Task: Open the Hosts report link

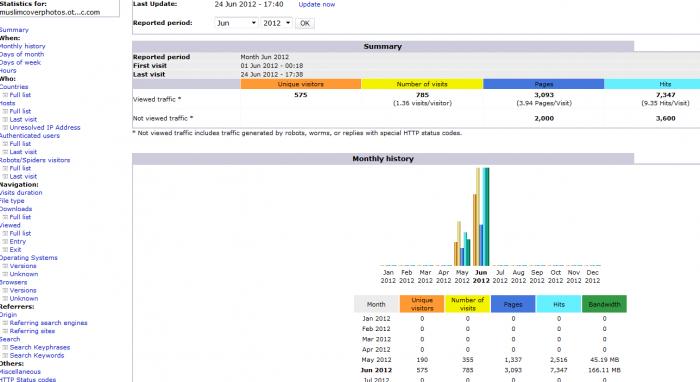Action: pos(7,103)
